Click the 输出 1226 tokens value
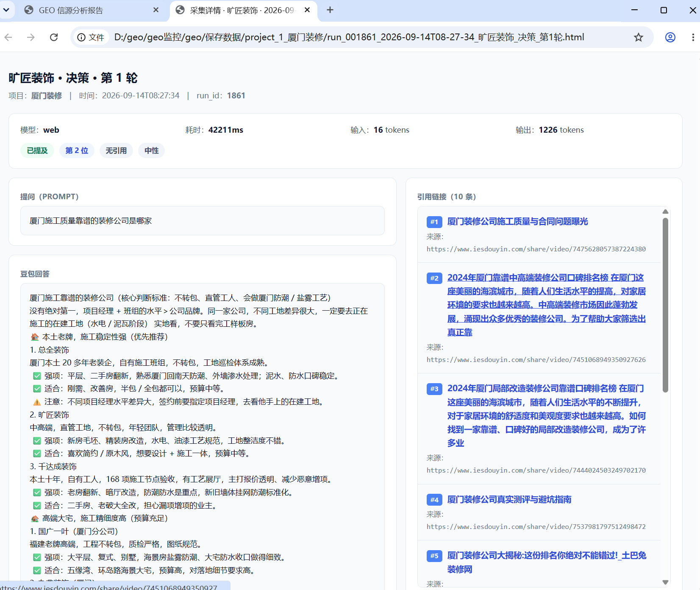The width and height of the screenshot is (700, 590). click(561, 130)
